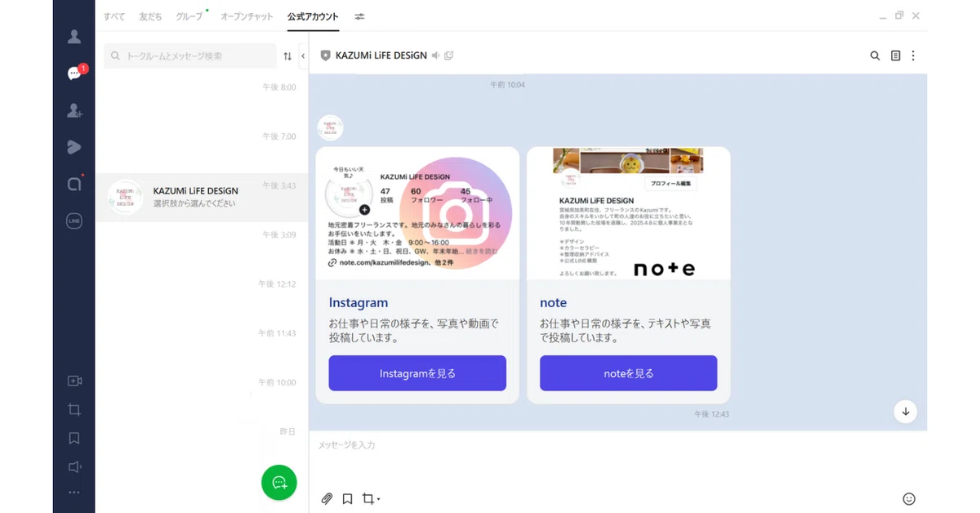Click the green new chat button

279,482
